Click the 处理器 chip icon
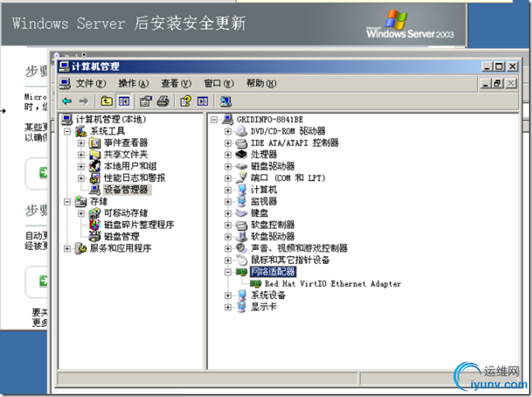 point(242,155)
